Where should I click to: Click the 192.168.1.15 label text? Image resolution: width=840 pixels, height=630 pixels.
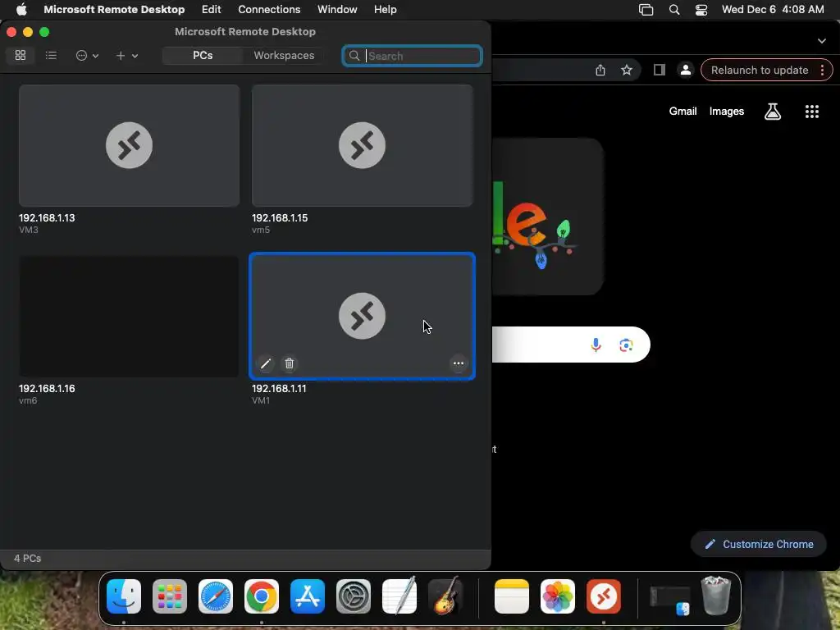pos(280,218)
